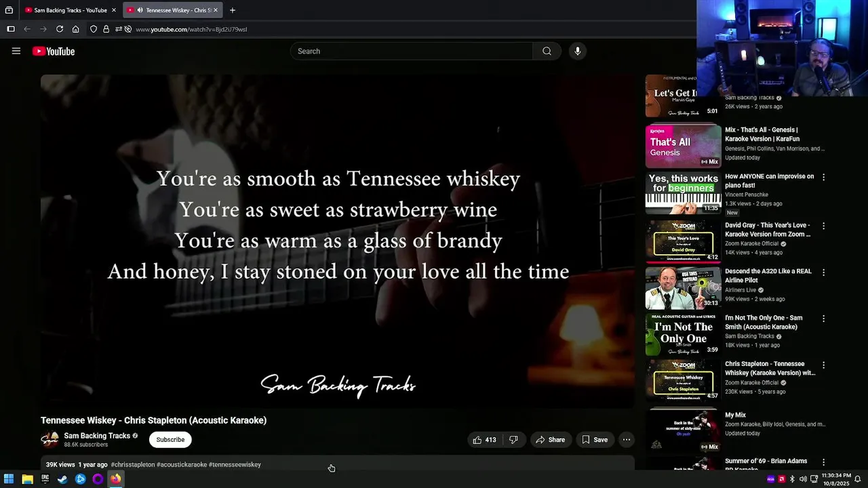Open Sam Backing Tracks channel name link
Image resolution: width=868 pixels, height=488 pixels.
tap(97, 436)
